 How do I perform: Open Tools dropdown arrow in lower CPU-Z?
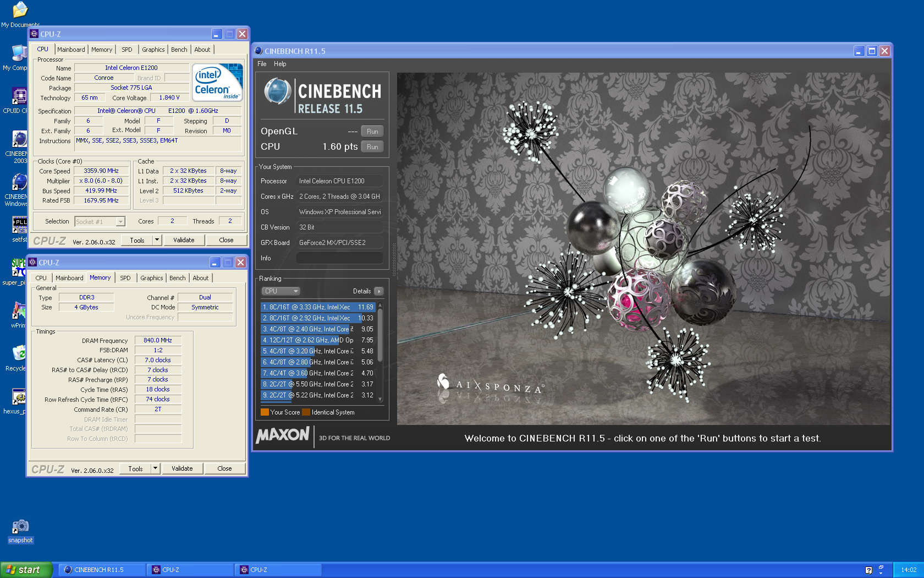pos(155,468)
